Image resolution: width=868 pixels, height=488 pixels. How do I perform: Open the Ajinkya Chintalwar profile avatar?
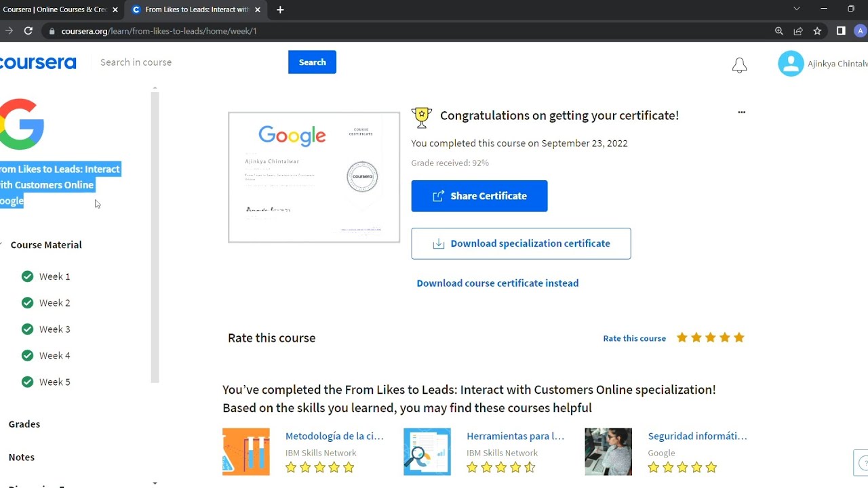(791, 64)
